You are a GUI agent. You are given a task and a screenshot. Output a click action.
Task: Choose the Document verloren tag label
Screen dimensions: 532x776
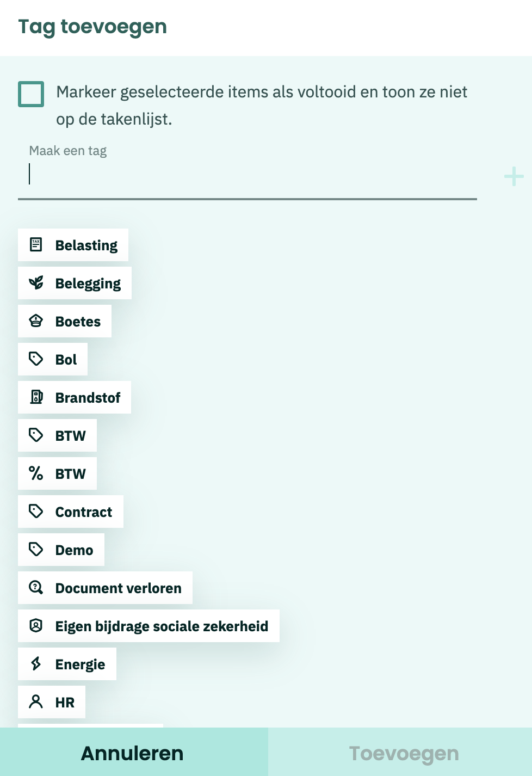pos(119,588)
